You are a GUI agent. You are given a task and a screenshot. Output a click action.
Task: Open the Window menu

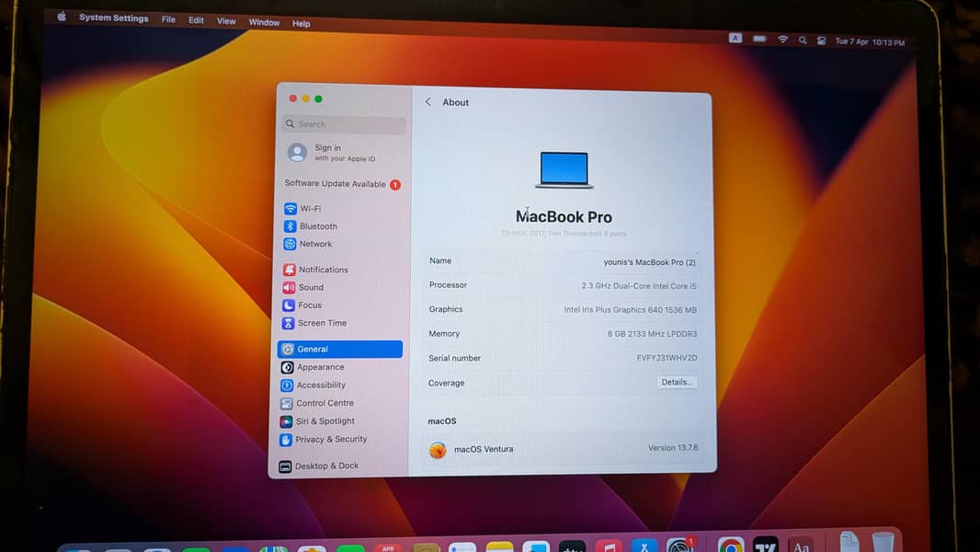coord(264,22)
